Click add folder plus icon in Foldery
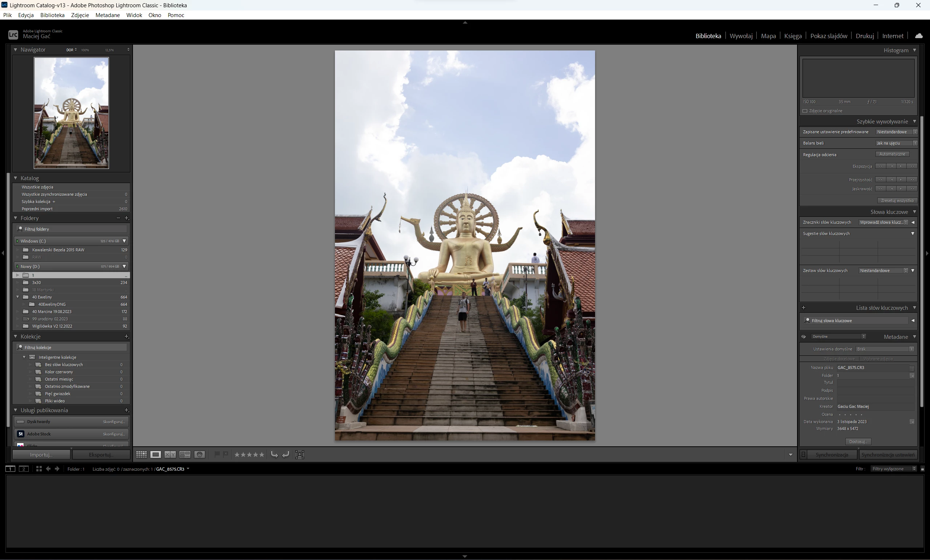Image resolution: width=930 pixels, height=560 pixels. 127,218
